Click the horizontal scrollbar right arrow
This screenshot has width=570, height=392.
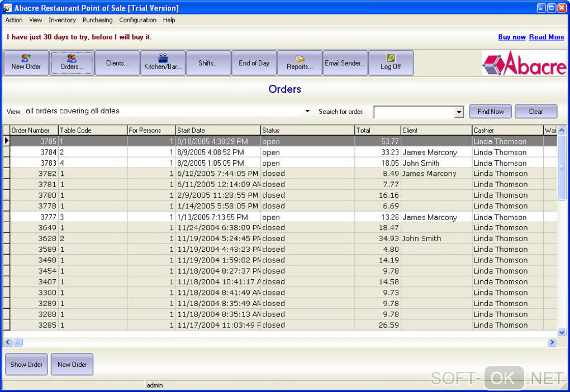click(552, 342)
